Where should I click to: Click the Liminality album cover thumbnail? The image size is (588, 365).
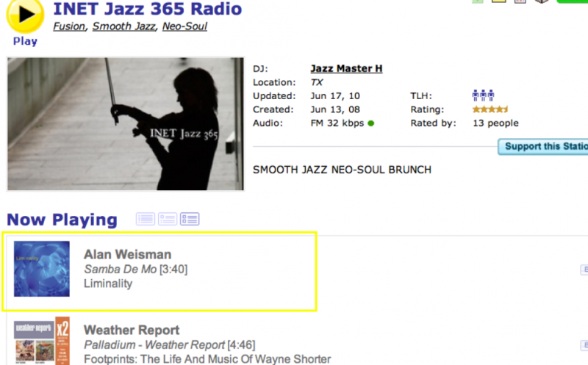(42, 269)
